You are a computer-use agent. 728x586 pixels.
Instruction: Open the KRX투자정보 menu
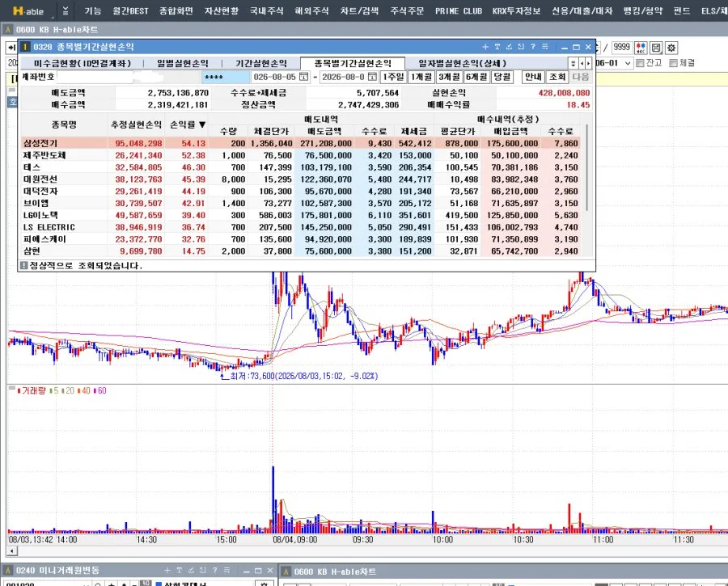516,11
